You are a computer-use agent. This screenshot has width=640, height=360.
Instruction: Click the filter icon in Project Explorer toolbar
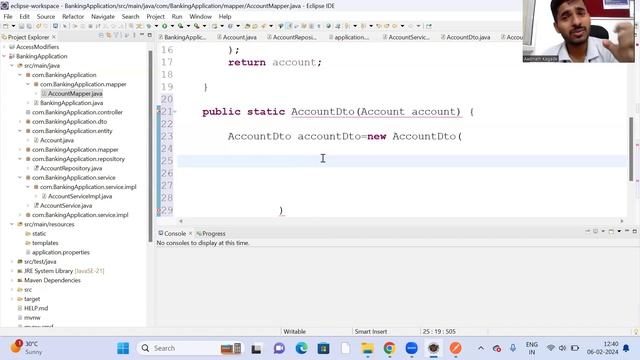[x=117, y=36]
